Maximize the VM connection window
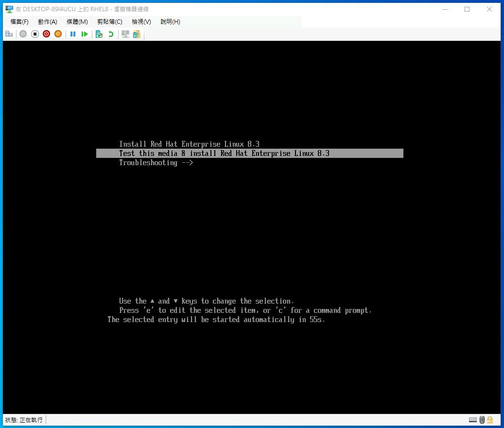This screenshot has height=428, width=504. [467, 9]
